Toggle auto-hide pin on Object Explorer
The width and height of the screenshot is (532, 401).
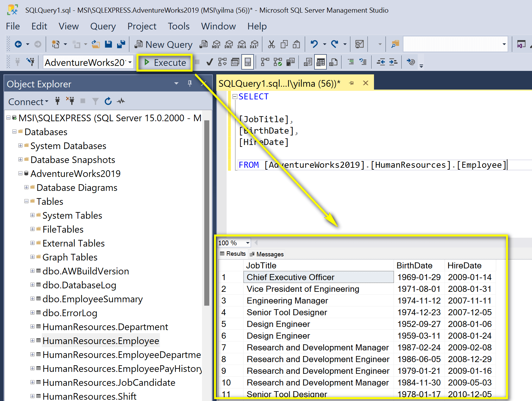pos(190,84)
